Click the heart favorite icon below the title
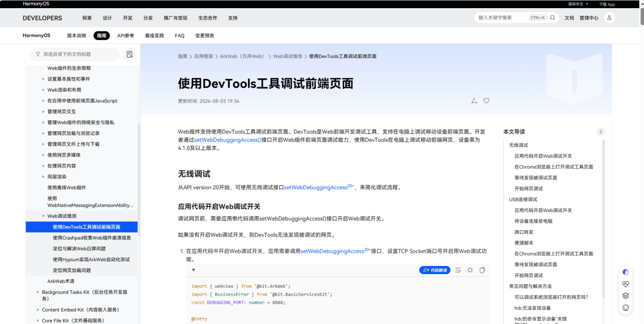Screen dimensions: 644x324 point(486,101)
